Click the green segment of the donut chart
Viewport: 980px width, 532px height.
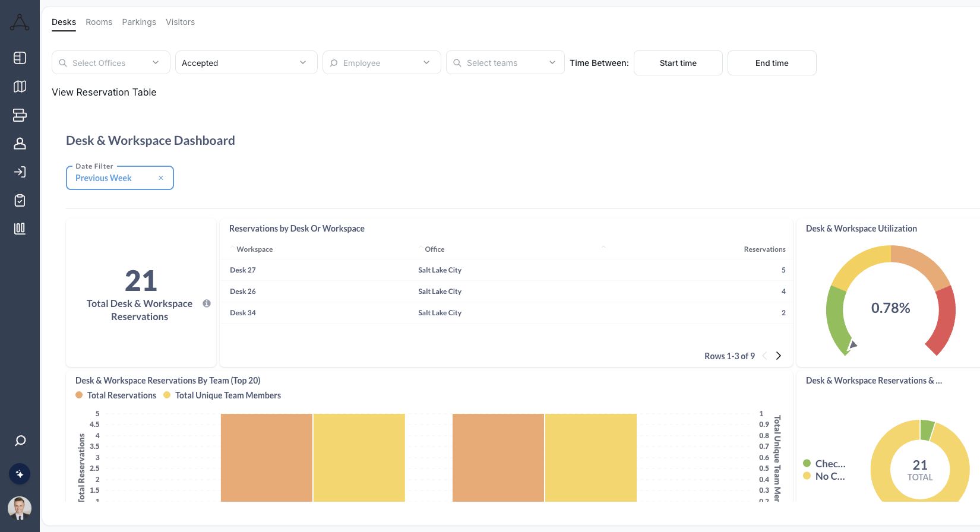pyautogui.click(x=927, y=430)
